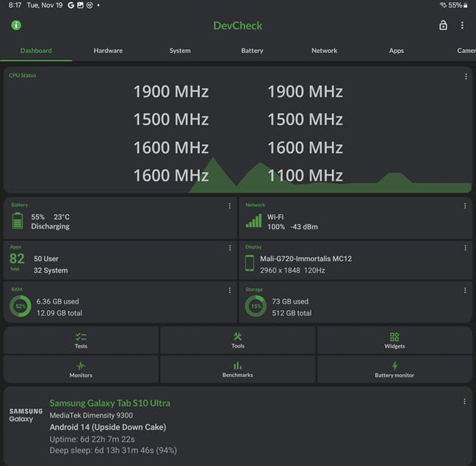Tap the 1100 MHz core frequency
The image size is (476, 466).
coord(305,175)
